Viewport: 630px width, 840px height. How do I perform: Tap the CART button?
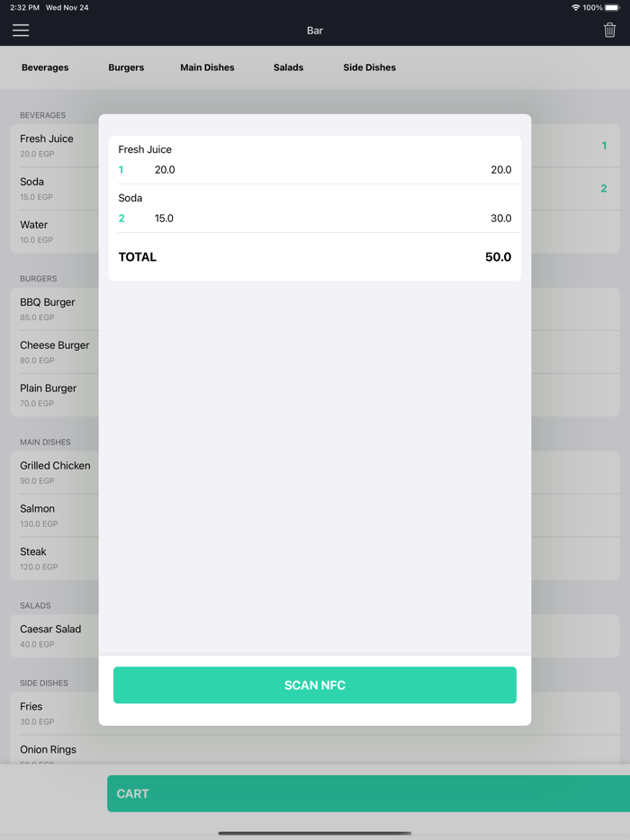coord(368,793)
